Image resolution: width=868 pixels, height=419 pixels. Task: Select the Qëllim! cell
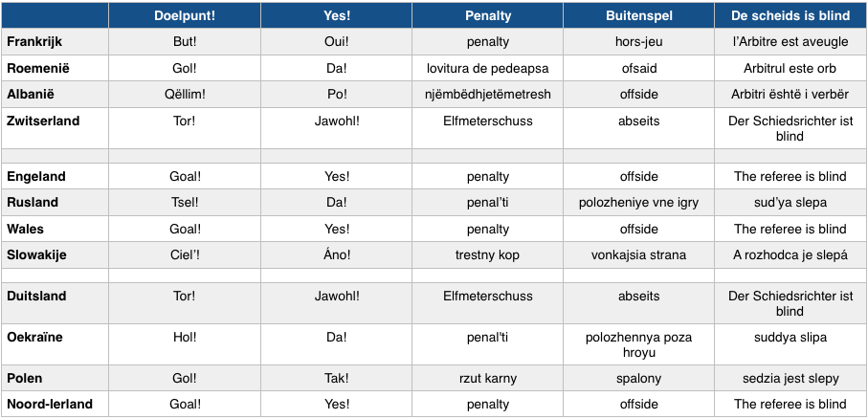tap(183, 95)
